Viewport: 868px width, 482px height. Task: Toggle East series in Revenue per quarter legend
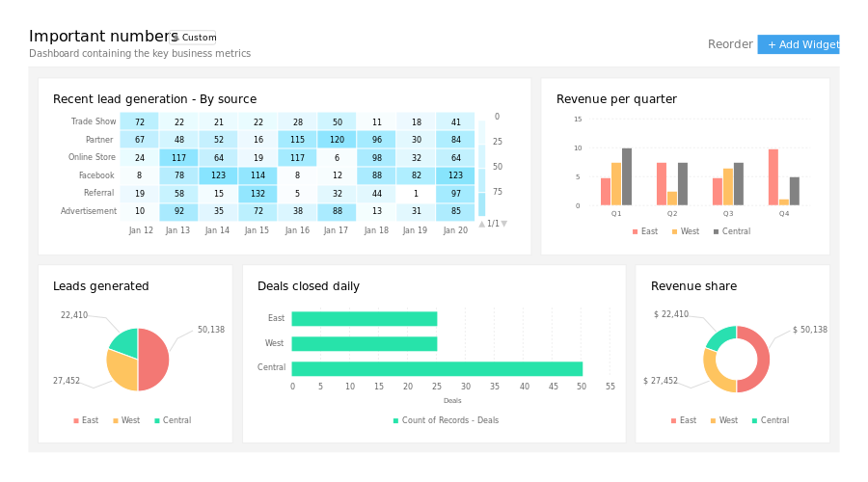click(x=645, y=231)
